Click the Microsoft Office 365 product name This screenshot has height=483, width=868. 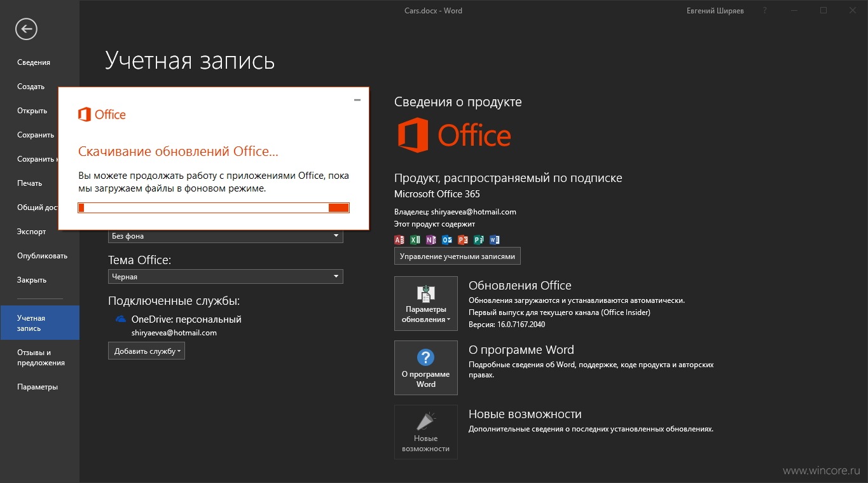[437, 194]
